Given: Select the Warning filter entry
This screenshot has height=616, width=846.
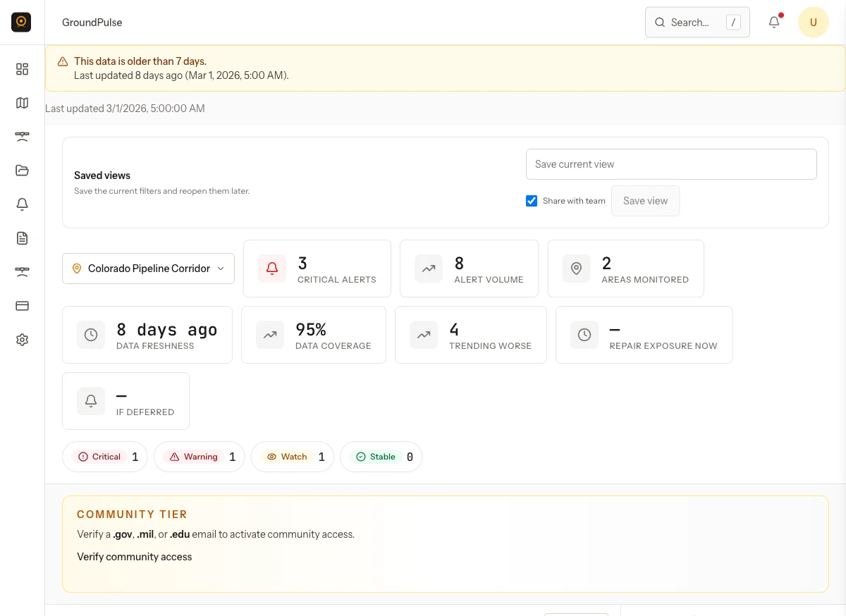Looking at the screenshot, I should (199, 457).
